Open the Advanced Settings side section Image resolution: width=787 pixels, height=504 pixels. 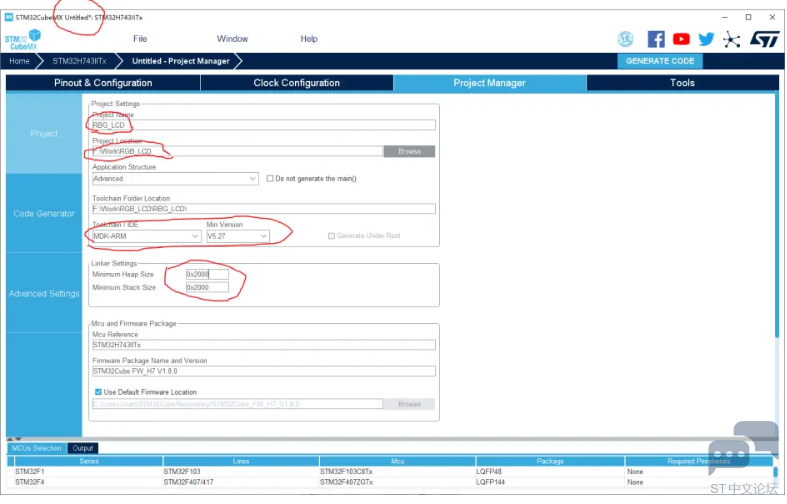coord(44,294)
